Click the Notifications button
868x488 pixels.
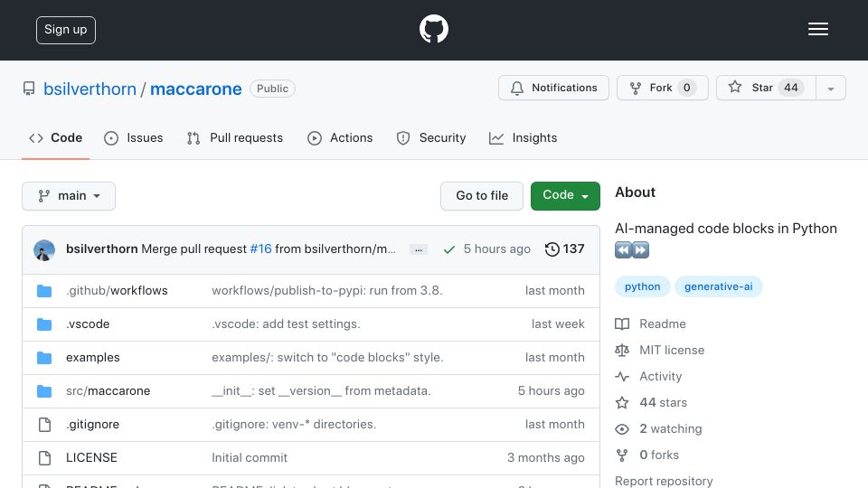(x=553, y=88)
